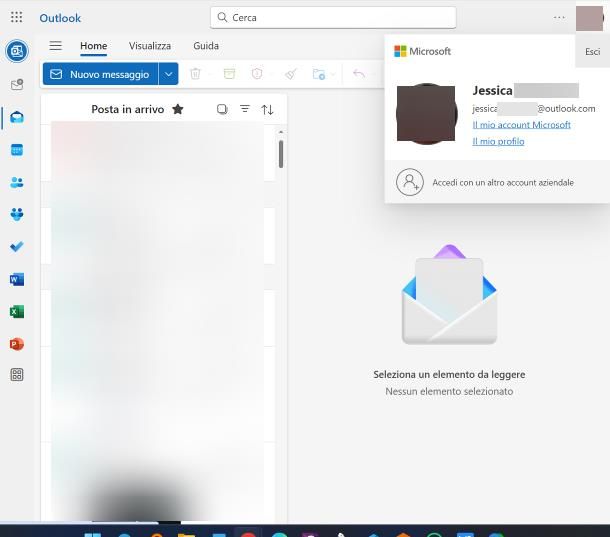Image resolution: width=610 pixels, height=537 pixels.
Task: Click the report shield icon
Action: 257,74
